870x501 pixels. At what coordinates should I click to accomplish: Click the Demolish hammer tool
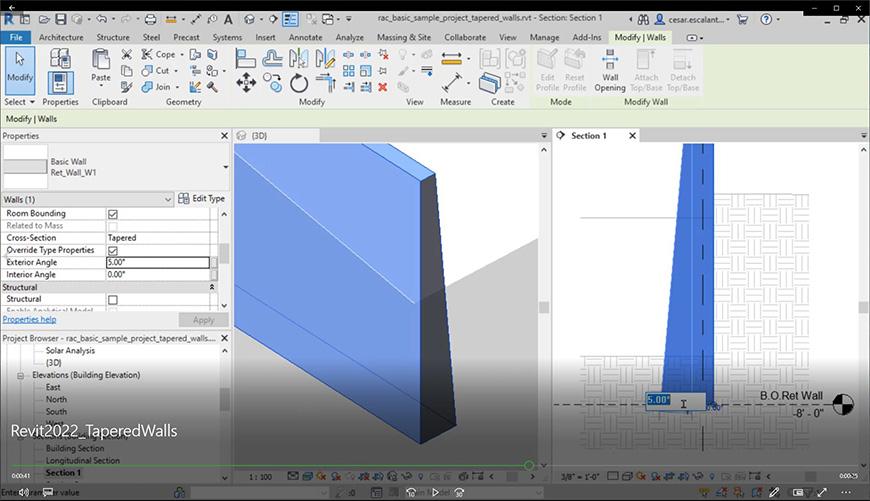(212, 87)
